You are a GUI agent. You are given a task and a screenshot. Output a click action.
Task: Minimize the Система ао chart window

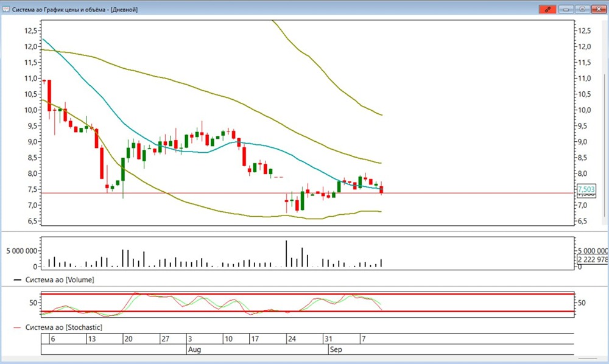tap(566, 9)
